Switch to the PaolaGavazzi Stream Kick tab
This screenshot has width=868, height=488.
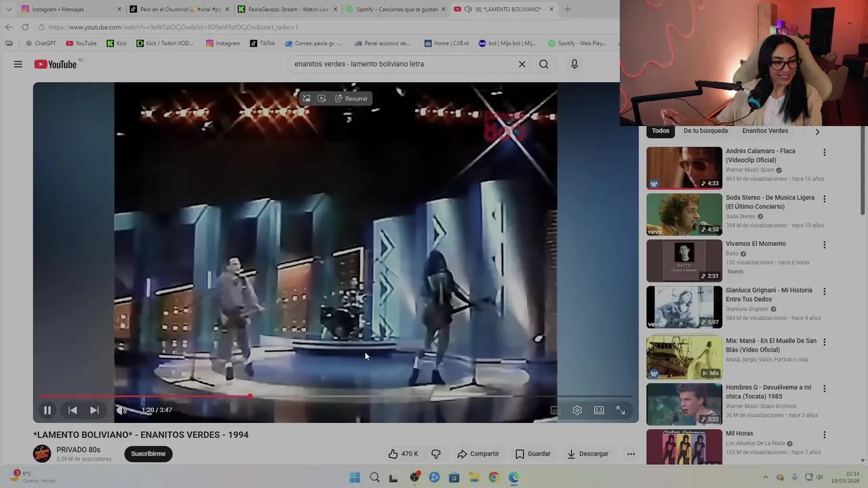[286, 9]
